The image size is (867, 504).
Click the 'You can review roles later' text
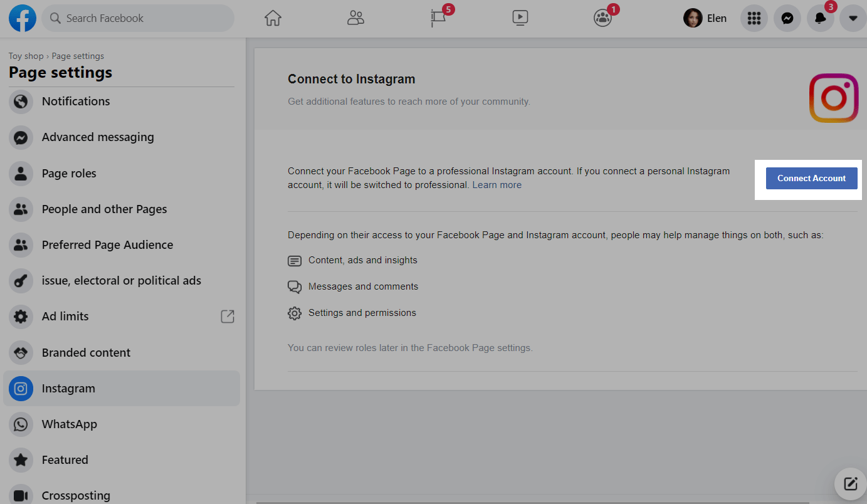(410, 348)
